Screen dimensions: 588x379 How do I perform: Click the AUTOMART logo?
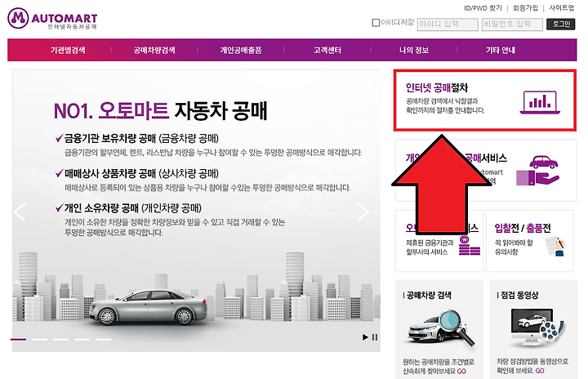(x=52, y=19)
